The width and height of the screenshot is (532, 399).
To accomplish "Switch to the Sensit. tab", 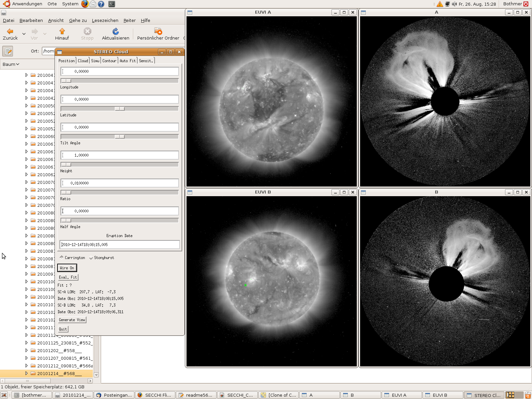I will (x=146, y=61).
